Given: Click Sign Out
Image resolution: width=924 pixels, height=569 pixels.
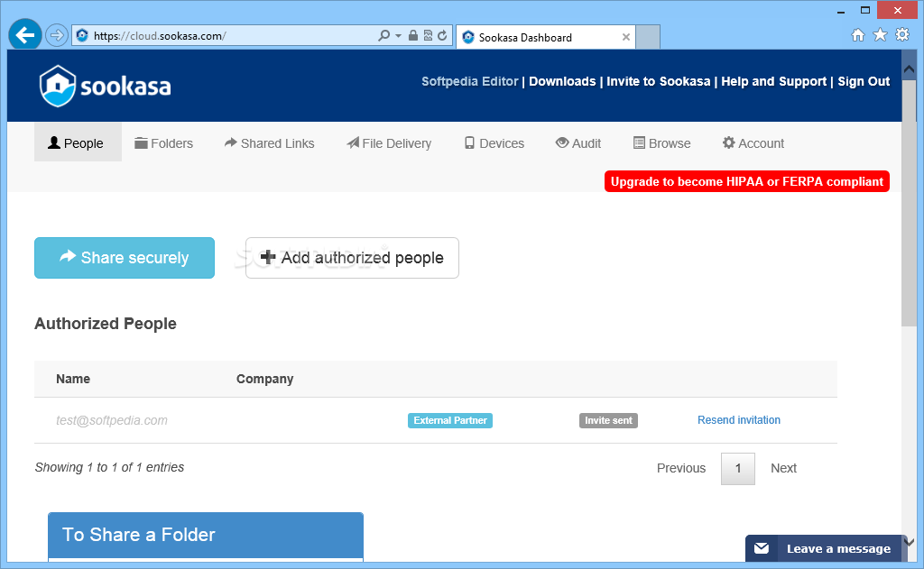Looking at the screenshot, I should click(864, 81).
